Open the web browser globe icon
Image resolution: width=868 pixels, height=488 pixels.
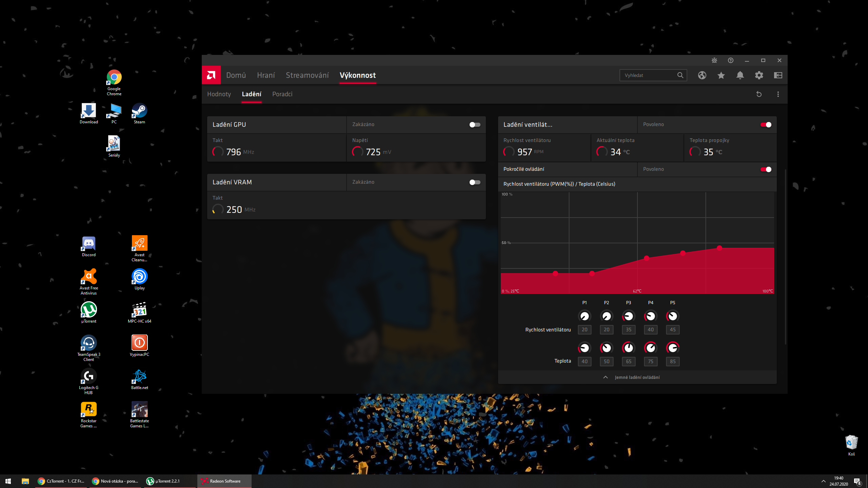point(702,75)
